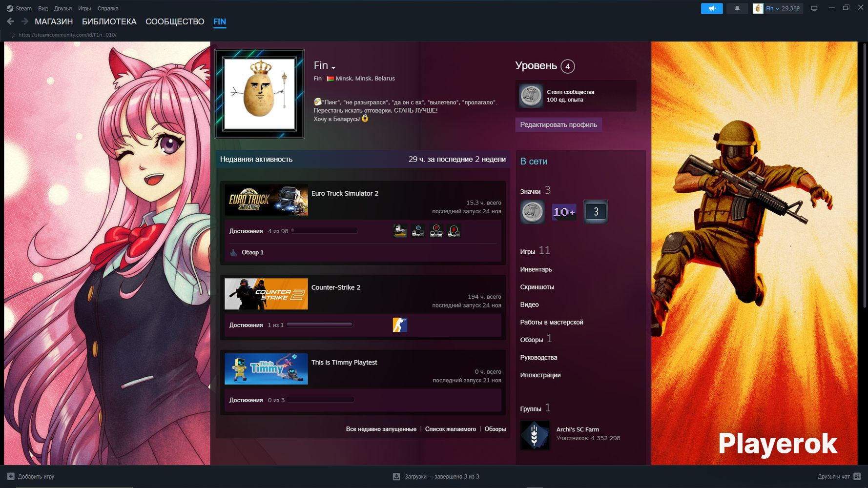Click the silver pillar badge under Значки
The height and width of the screenshot is (488, 868).
[x=532, y=212]
